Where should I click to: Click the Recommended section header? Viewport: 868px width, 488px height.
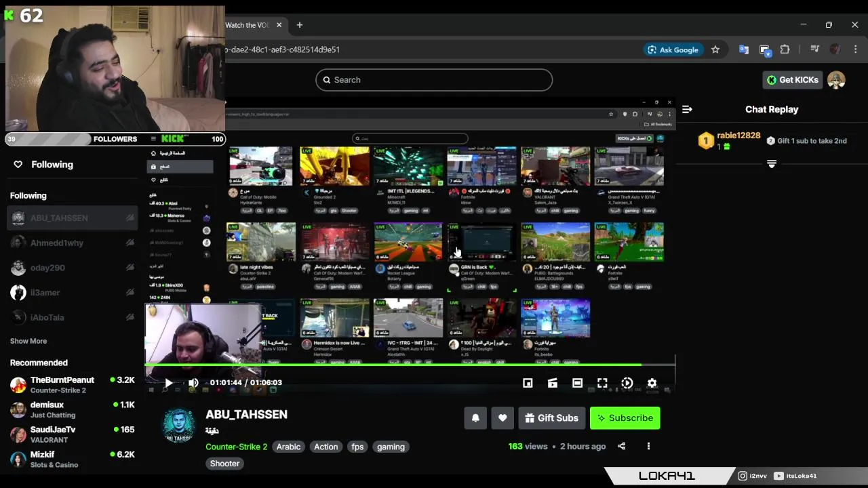point(39,363)
